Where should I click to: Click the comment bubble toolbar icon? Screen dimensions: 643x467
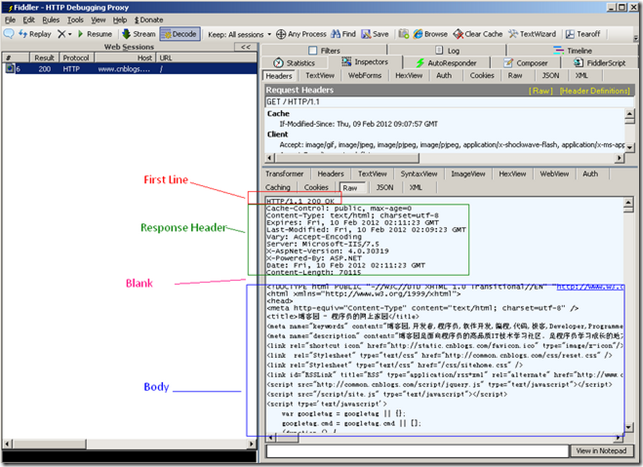tap(9, 34)
